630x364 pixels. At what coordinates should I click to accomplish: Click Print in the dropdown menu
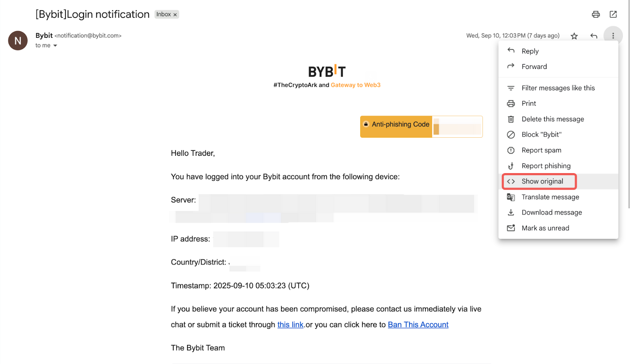pos(529,103)
